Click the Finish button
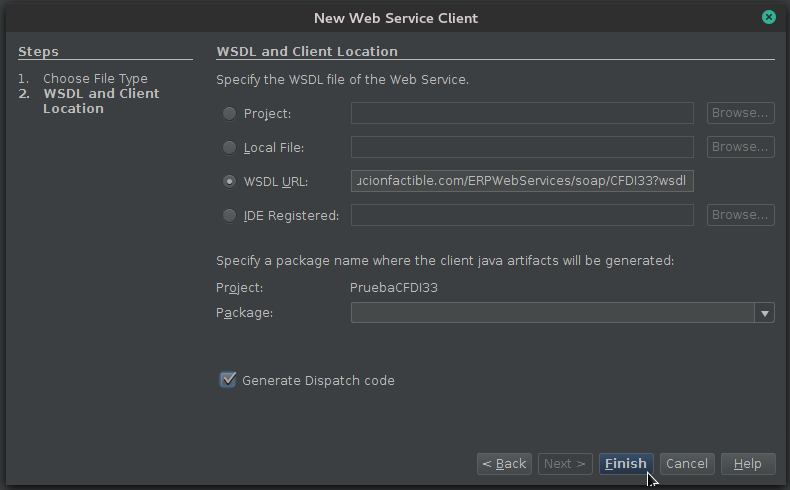 (626, 464)
